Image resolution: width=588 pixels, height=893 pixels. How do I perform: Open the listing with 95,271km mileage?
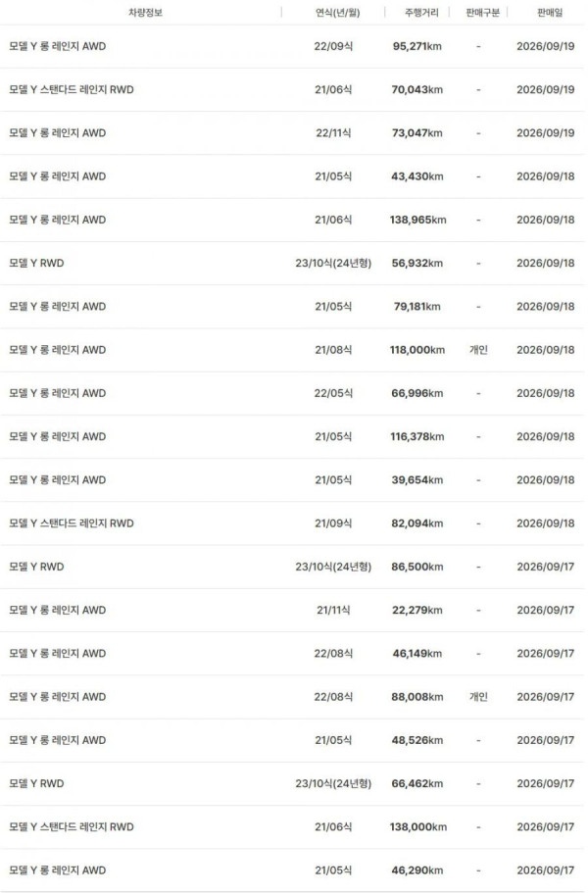(292, 46)
